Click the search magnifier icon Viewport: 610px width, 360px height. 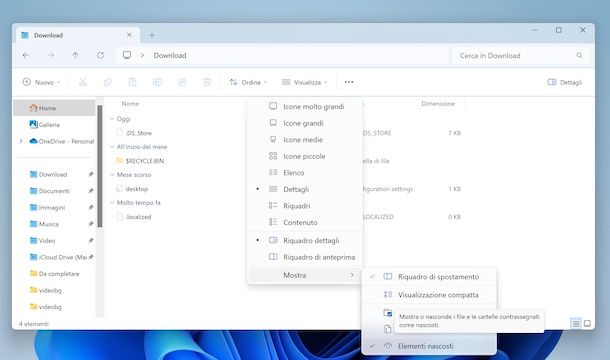point(579,55)
